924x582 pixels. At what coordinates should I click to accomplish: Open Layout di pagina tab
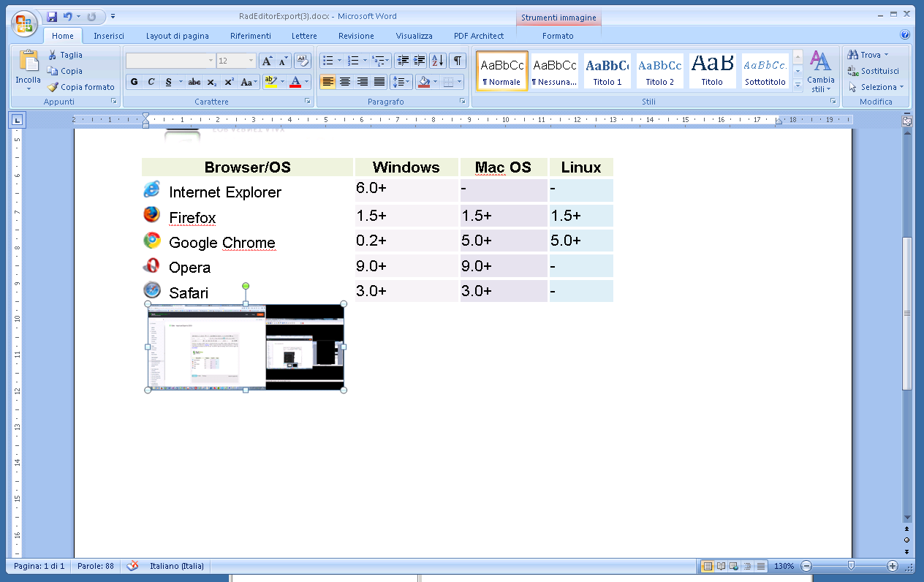click(x=178, y=36)
